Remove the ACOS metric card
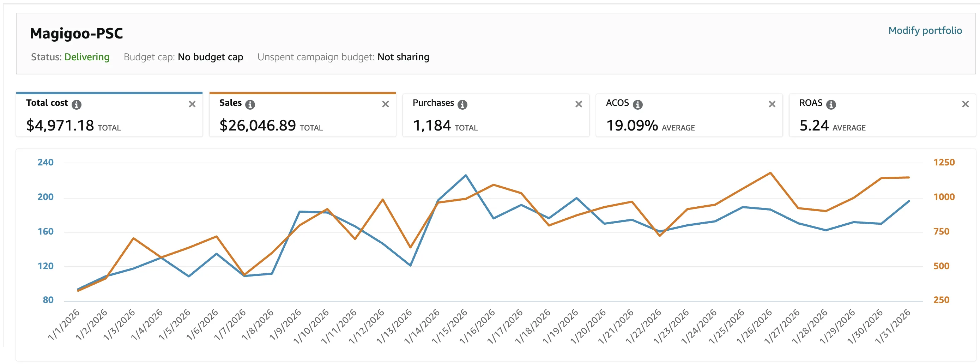This screenshot has width=980, height=364. click(x=772, y=104)
